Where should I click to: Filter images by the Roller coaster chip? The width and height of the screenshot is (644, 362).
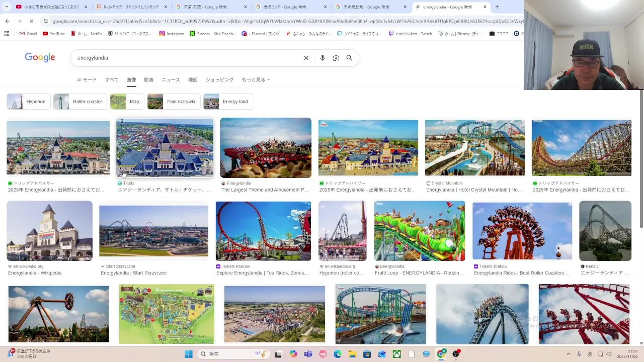(x=80, y=102)
